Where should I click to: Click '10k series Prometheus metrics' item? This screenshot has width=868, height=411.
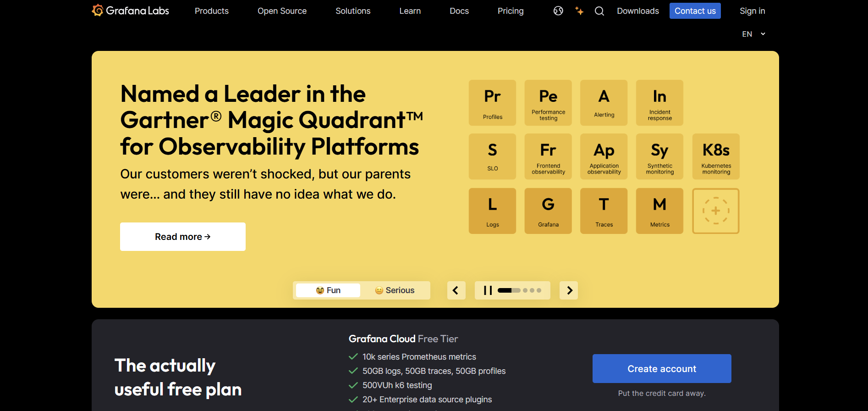pos(419,357)
